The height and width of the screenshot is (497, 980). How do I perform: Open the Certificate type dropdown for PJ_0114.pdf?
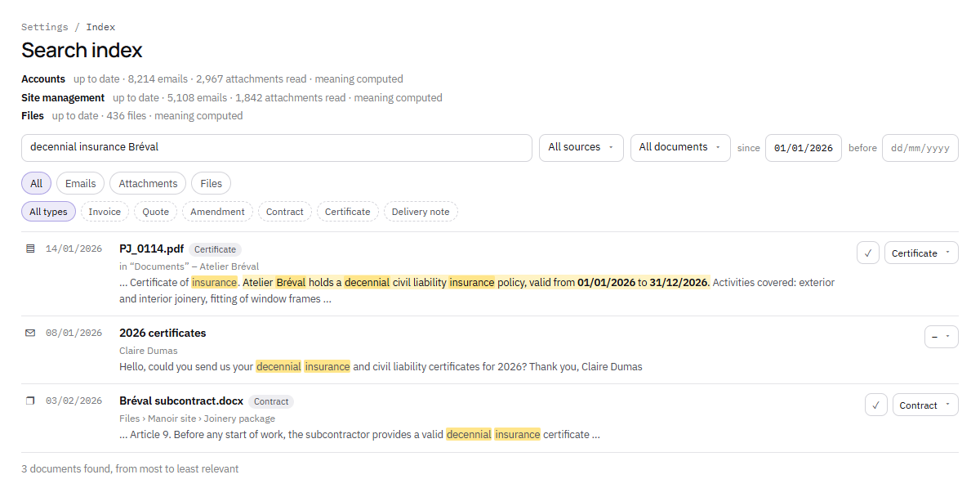click(921, 253)
